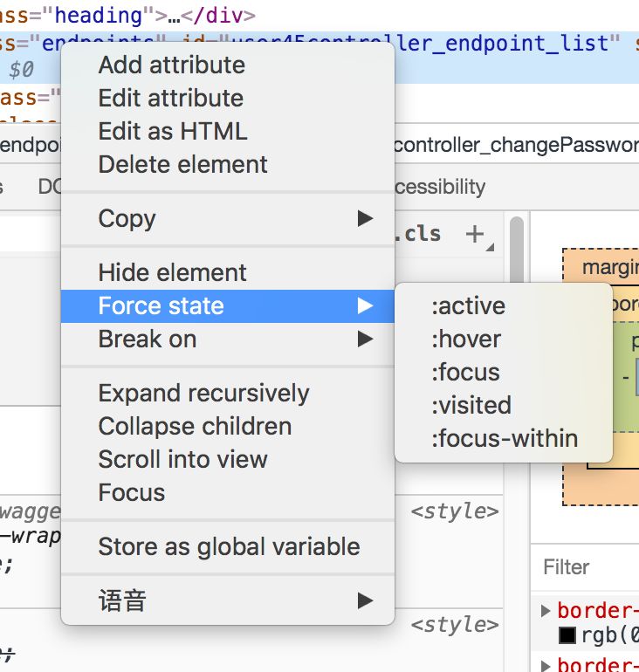Open the Accessibility tab
639x672 pixels.
pos(440,187)
